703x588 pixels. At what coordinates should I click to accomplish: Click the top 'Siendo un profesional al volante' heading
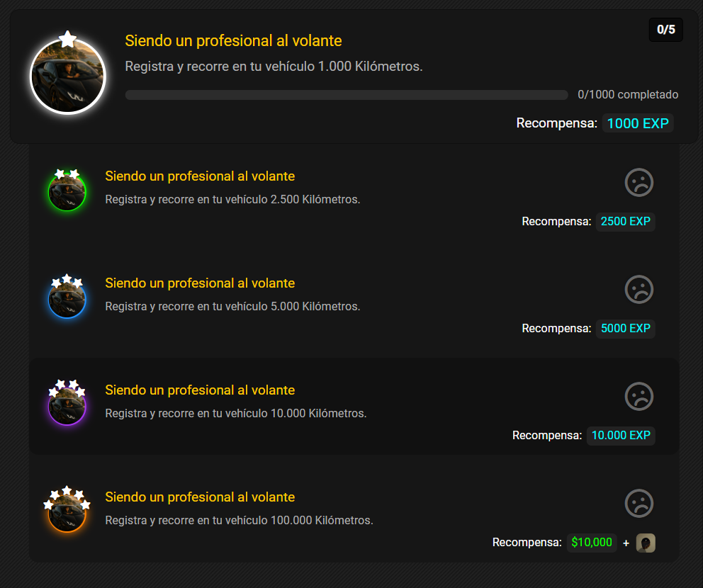[x=233, y=41]
